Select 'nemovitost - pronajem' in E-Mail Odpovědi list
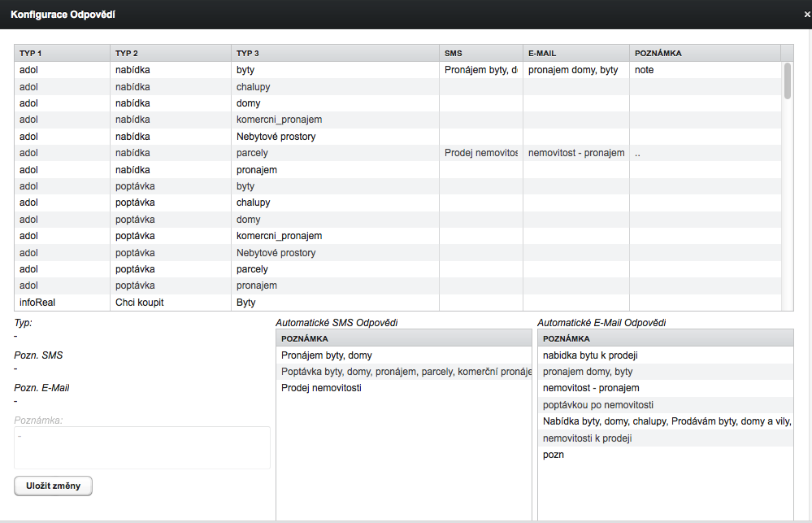This screenshot has height=523, width=812. click(666, 388)
